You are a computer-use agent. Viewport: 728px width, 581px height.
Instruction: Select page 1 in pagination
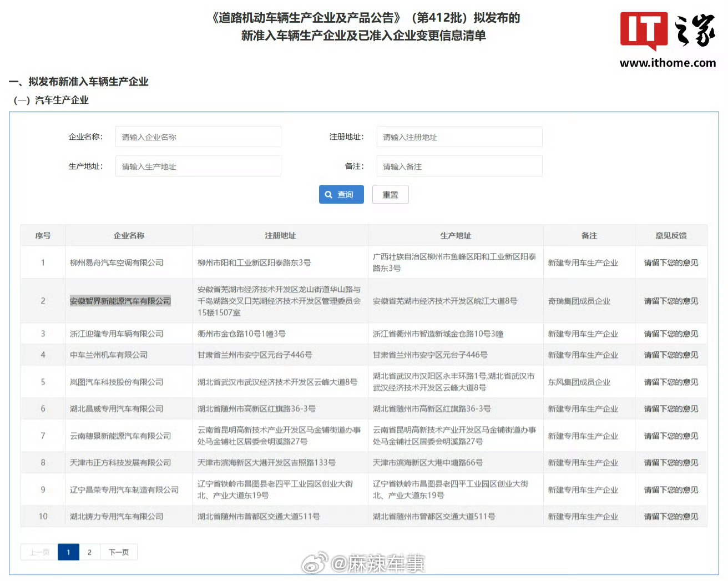coord(68,552)
